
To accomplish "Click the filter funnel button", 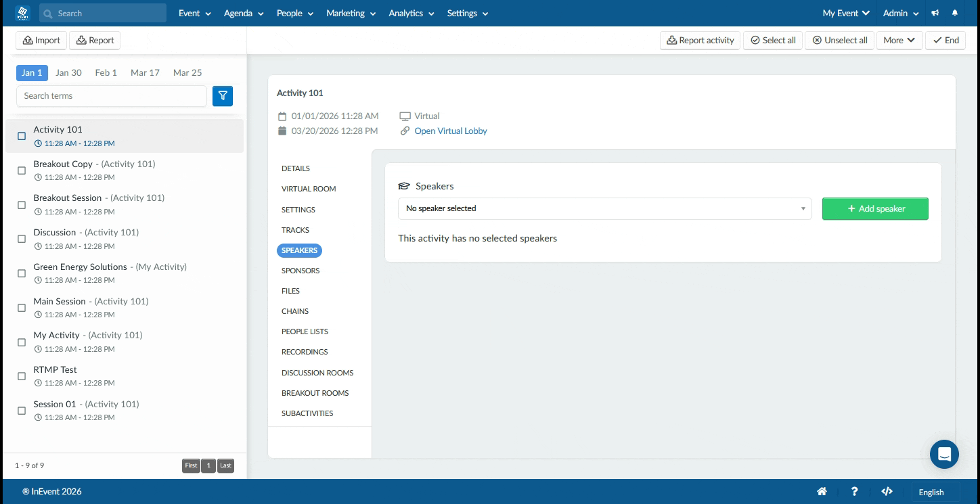I will (223, 96).
